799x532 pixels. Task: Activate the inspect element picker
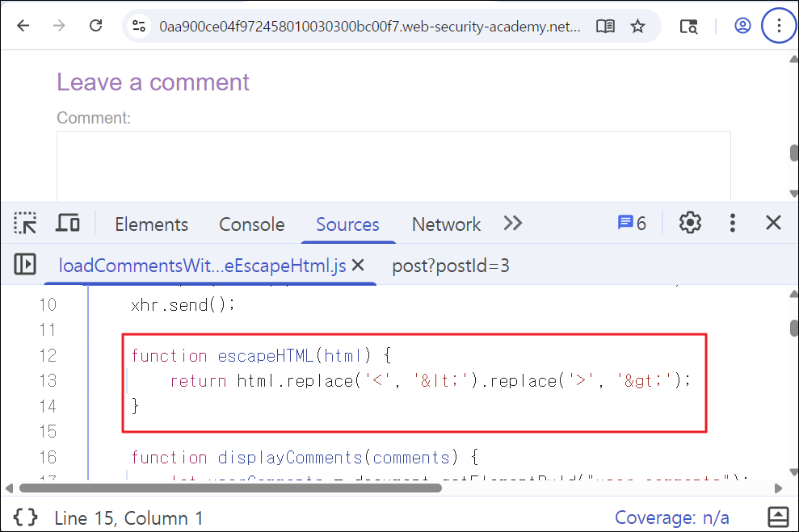pos(25,223)
